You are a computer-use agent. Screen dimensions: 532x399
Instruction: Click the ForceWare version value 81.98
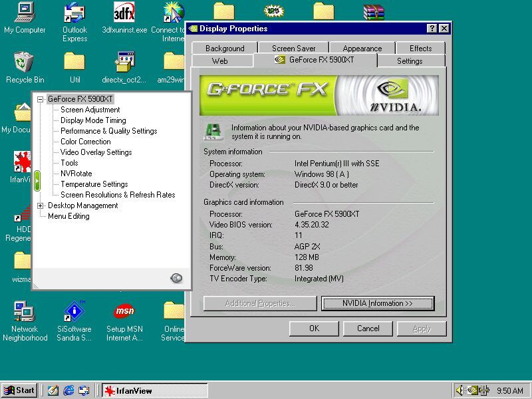tap(304, 268)
